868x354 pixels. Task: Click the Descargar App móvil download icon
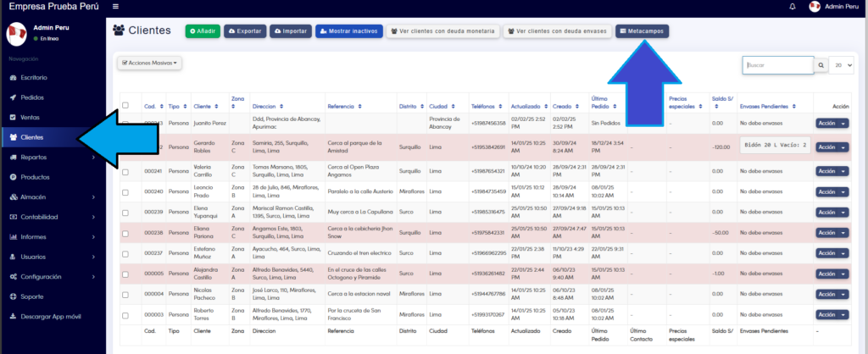pos(14,317)
